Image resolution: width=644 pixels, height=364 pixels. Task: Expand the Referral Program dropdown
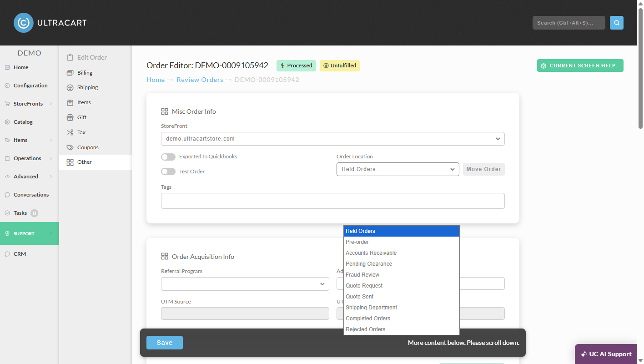(245, 284)
